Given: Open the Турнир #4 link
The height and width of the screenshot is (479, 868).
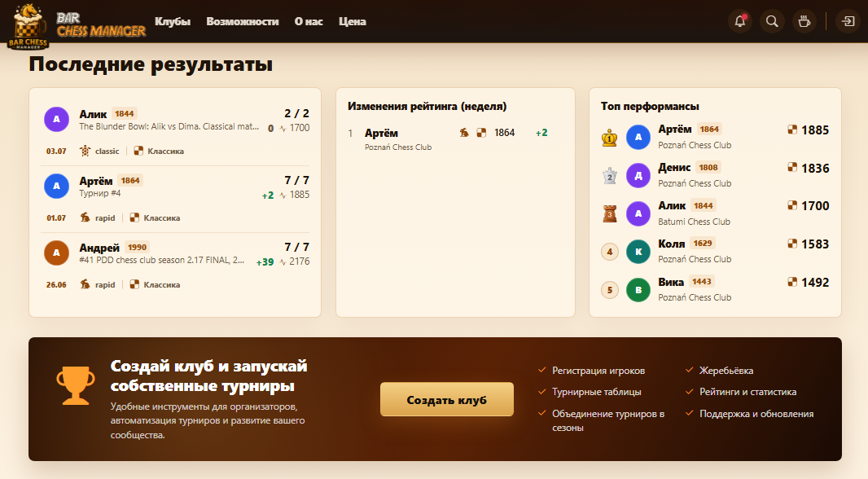Looking at the screenshot, I should (99, 193).
